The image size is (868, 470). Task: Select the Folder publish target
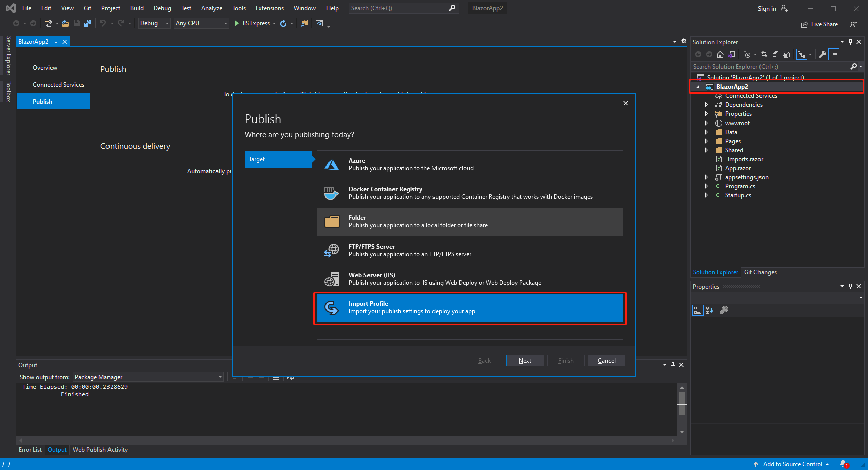pos(470,221)
